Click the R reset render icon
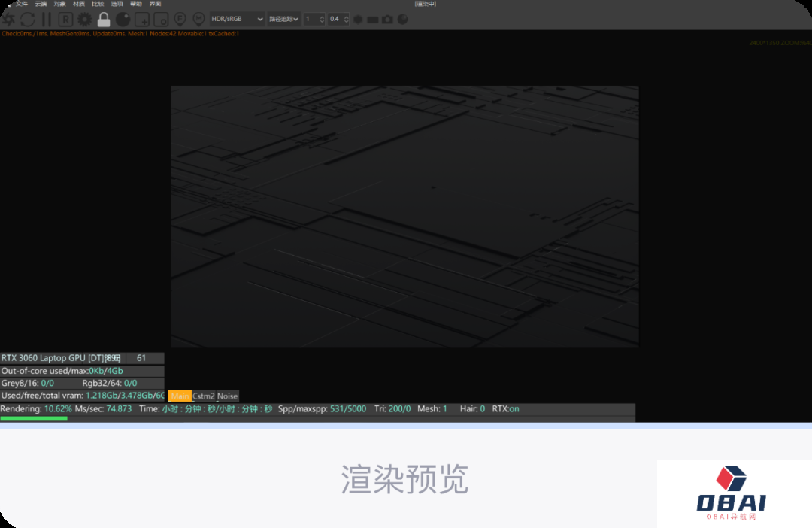The width and height of the screenshot is (812, 528). point(65,19)
